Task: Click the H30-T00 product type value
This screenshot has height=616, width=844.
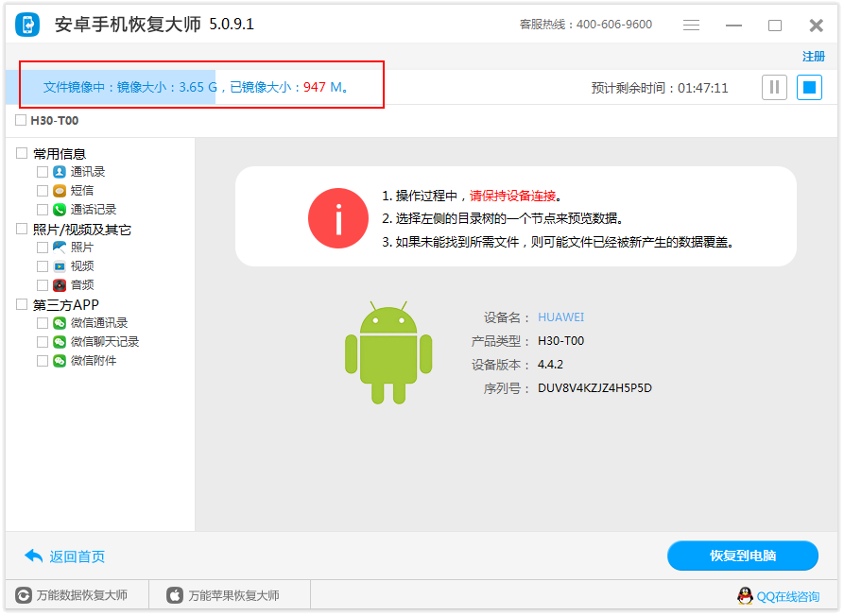Action: tap(560, 340)
